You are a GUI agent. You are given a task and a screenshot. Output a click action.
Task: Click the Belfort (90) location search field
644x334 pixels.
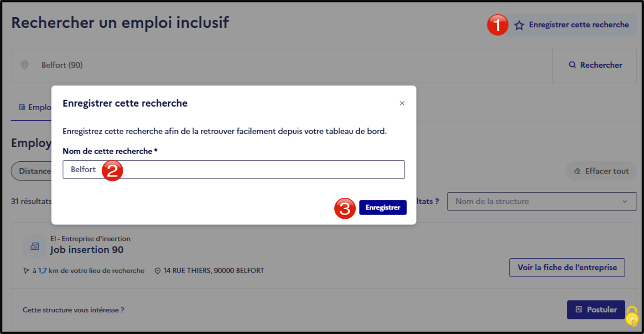pos(281,65)
